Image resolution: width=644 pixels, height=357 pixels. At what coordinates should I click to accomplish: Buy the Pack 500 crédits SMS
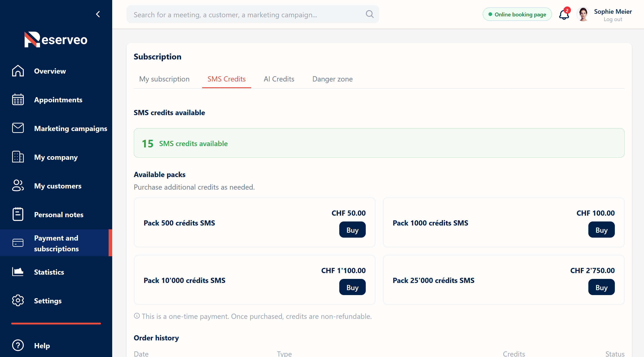(352, 230)
